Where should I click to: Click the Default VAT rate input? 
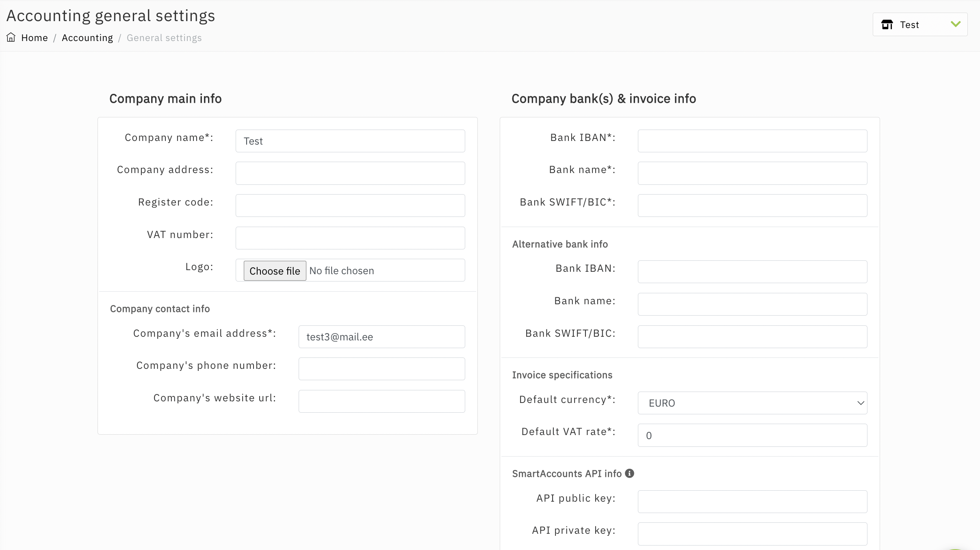pyautogui.click(x=752, y=435)
